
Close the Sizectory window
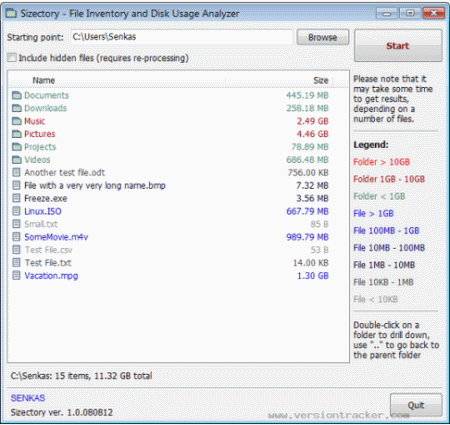click(433, 13)
